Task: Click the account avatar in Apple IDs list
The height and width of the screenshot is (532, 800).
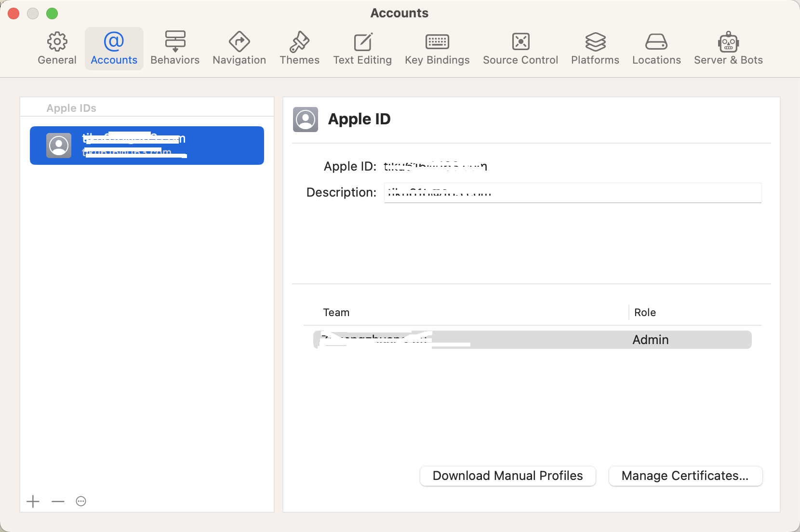Action: point(59,146)
